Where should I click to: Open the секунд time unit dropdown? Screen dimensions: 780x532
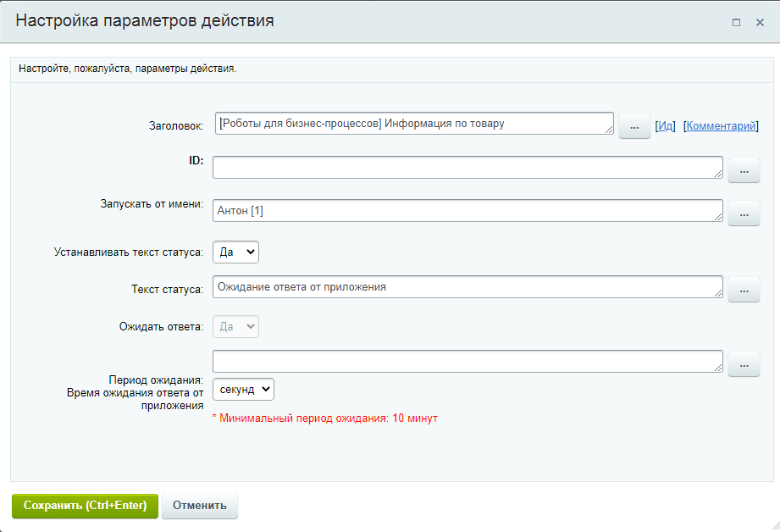pos(243,390)
